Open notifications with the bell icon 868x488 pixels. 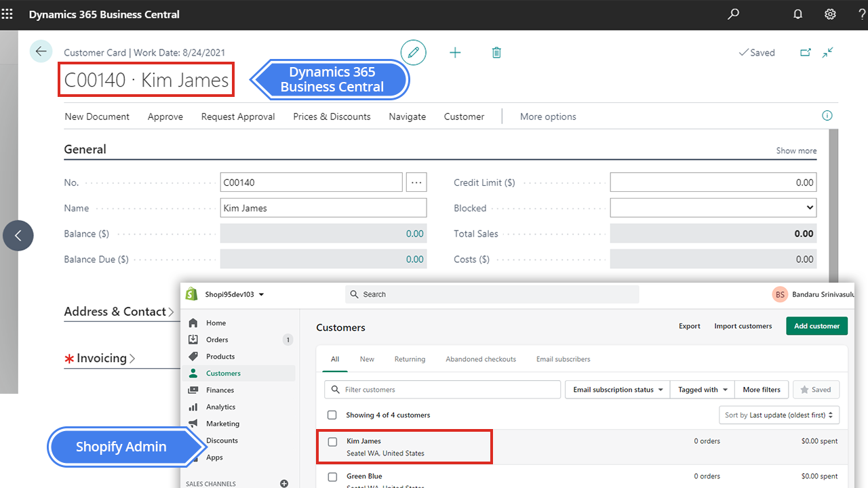point(797,14)
